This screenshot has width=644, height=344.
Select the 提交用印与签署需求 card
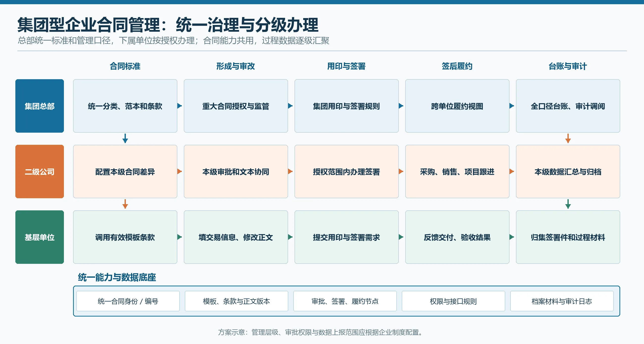point(347,237)
